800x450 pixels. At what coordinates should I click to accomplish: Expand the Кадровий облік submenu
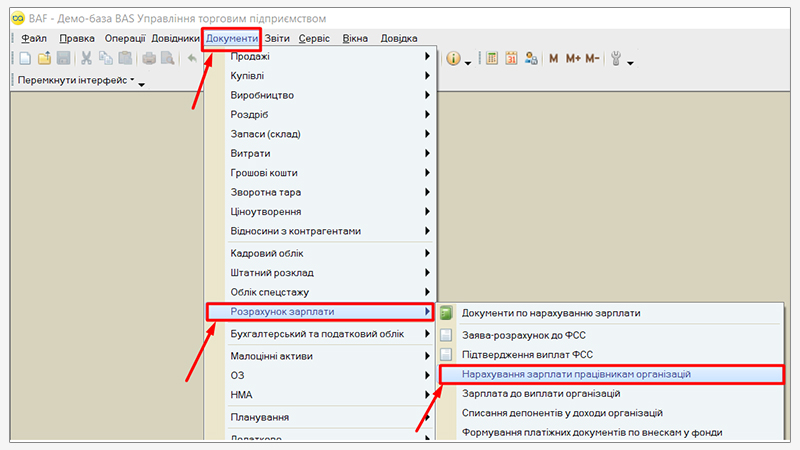(x=318, y=253)
